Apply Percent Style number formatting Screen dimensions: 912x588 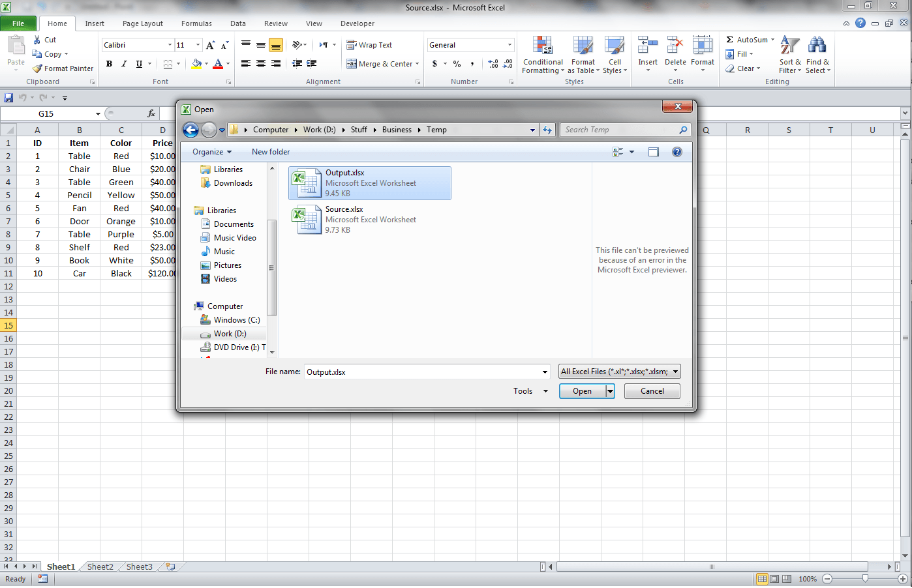pos(457,64)
